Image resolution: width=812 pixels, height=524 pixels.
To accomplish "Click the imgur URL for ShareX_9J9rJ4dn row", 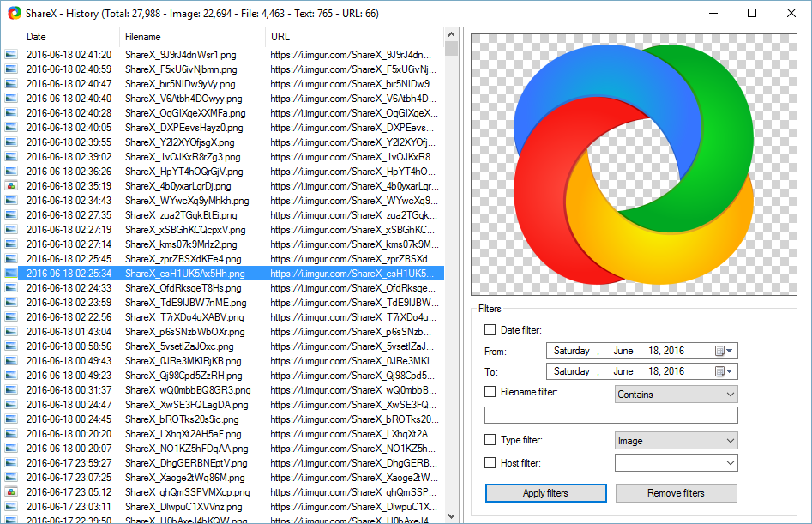I will (351, 54).
